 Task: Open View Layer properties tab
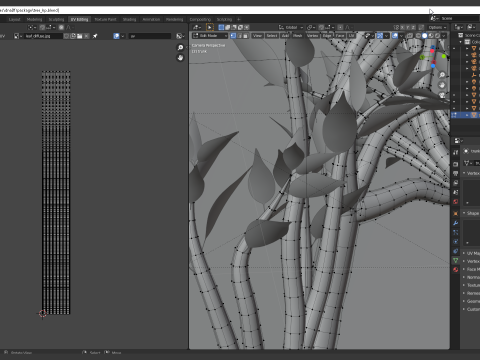(456, 183)
